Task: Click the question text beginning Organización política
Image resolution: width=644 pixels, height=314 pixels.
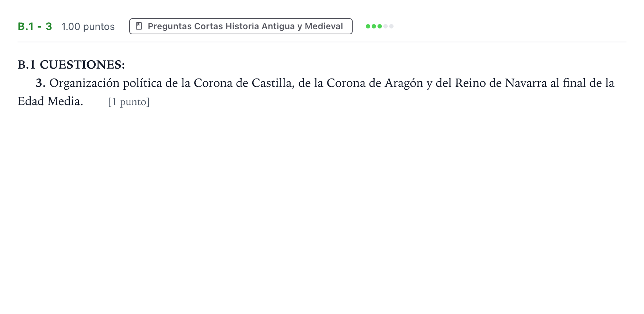Action: pyautogui.click(x=316, y=92)
